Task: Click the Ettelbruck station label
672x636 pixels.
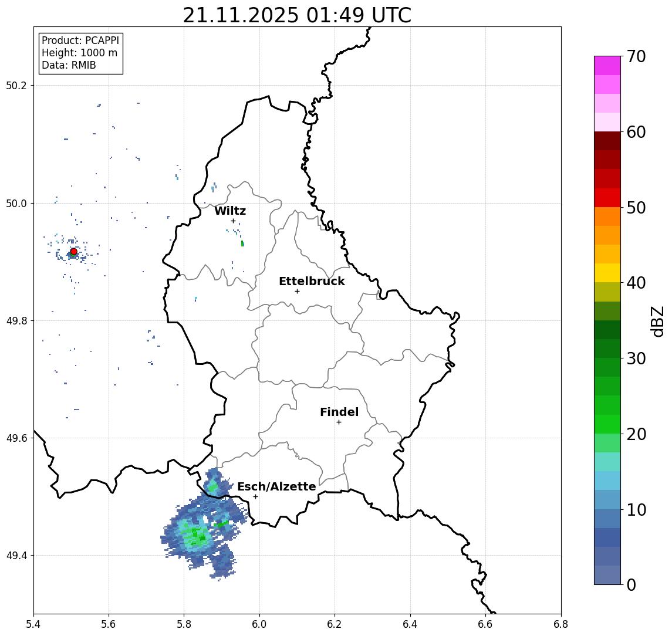Action: 312,281
